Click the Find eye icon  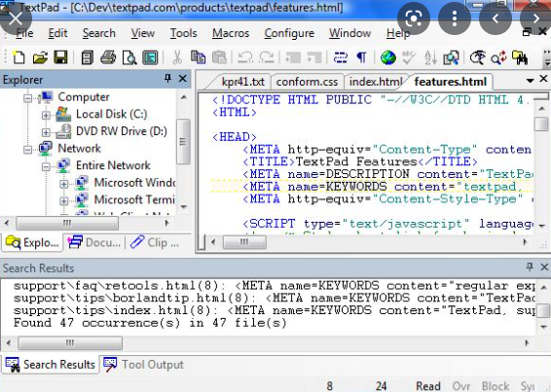click(x=478, y=57)
